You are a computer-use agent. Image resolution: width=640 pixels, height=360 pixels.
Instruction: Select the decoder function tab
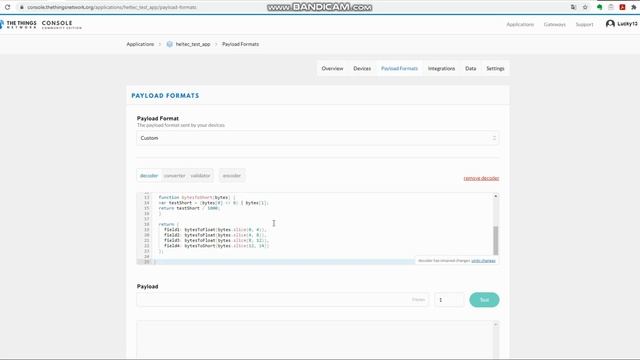pyautogui.click(x=149, y=176)
